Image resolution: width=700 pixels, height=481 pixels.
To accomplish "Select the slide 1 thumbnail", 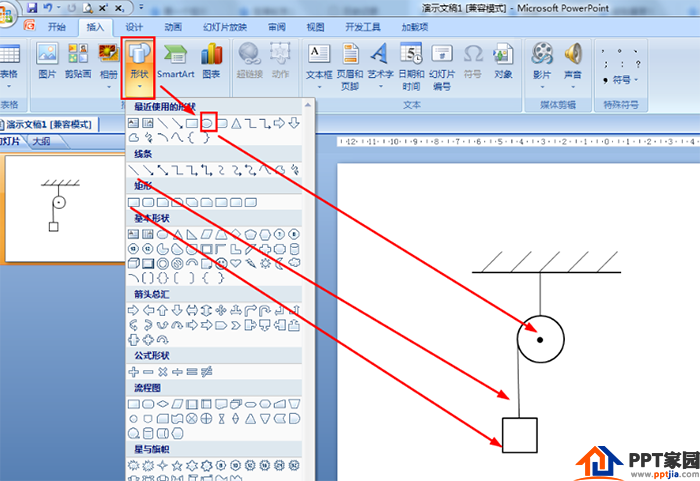I will tap(65, 209).
